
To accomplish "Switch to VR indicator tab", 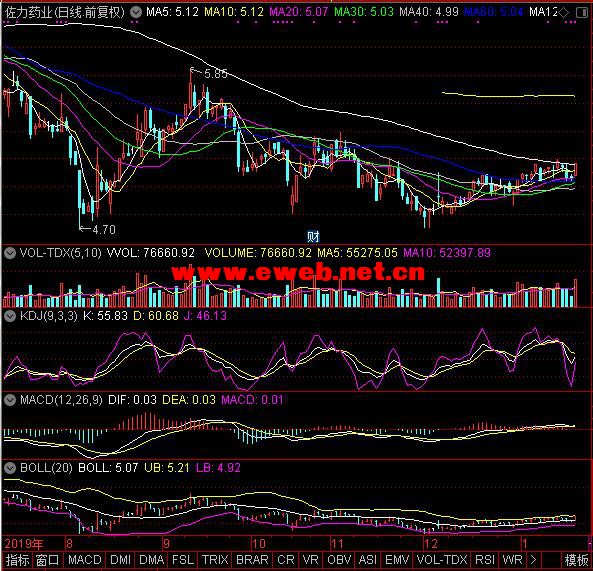I will 310,560.
